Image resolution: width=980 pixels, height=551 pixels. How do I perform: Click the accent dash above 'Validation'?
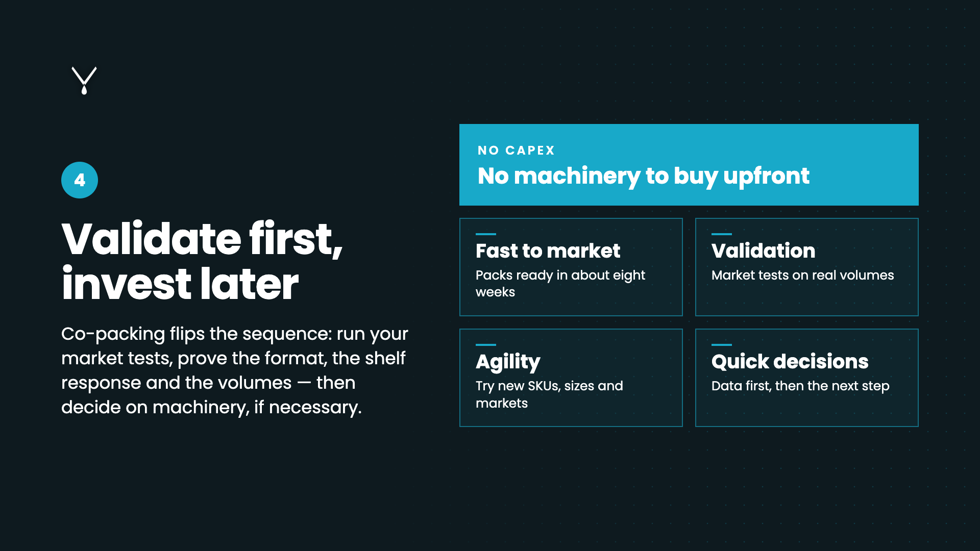tap(722, 234)
